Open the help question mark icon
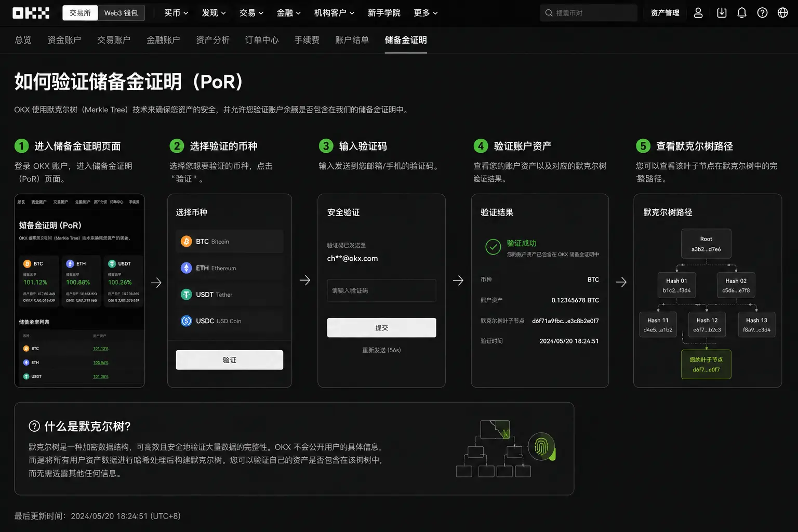 click(762, 13)
